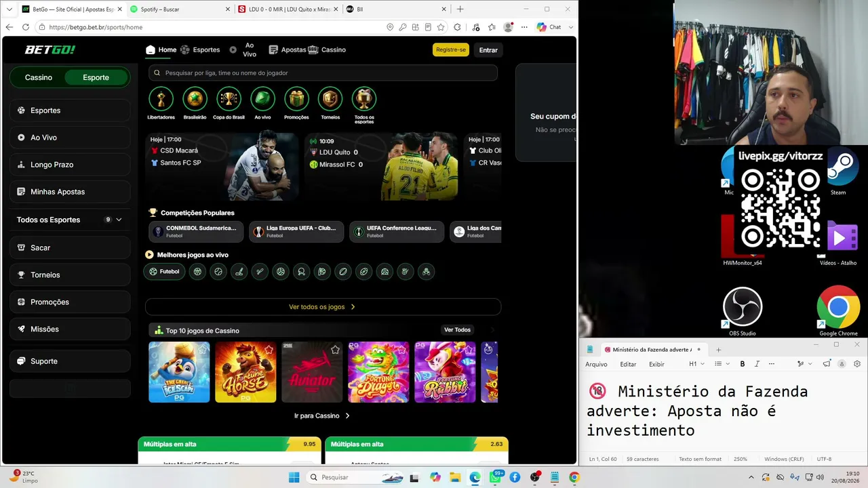Click Ver todos os jogos
868x488 pixels.
click(323, 307)
